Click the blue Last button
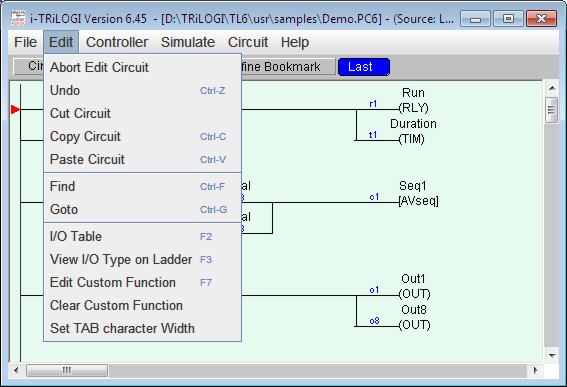 364,67
